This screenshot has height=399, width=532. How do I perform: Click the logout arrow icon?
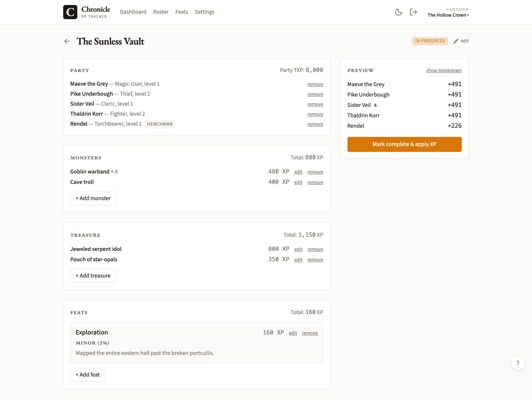[413, 12]
